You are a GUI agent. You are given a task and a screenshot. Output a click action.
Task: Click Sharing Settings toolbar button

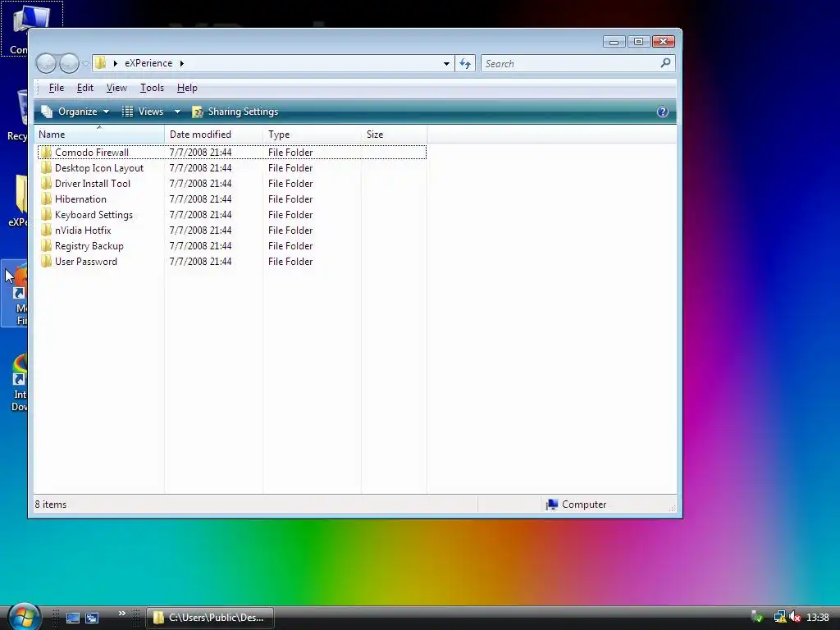pyautogui.click(x=235, y=112)
